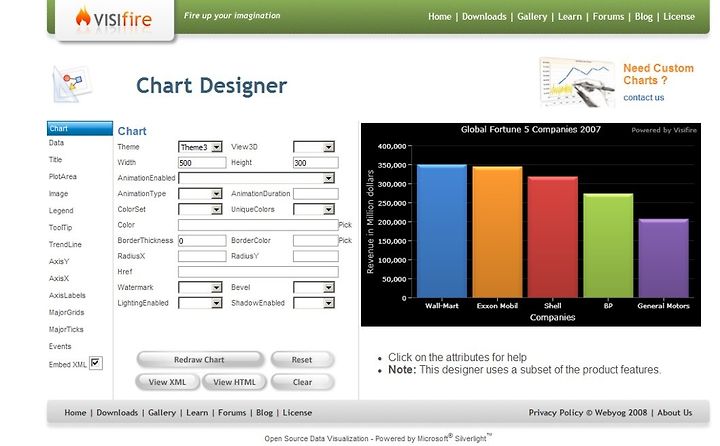Click the View HTML button

click(235, 382)
